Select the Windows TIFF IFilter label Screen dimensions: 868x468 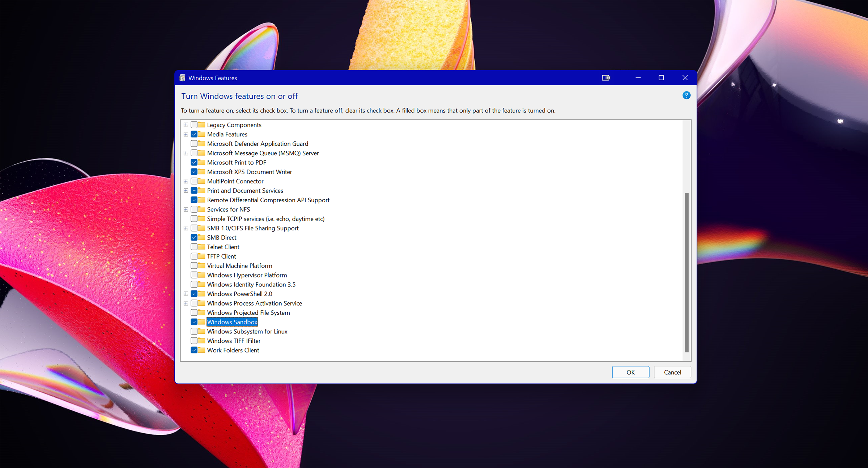click(x=234, y=341)
